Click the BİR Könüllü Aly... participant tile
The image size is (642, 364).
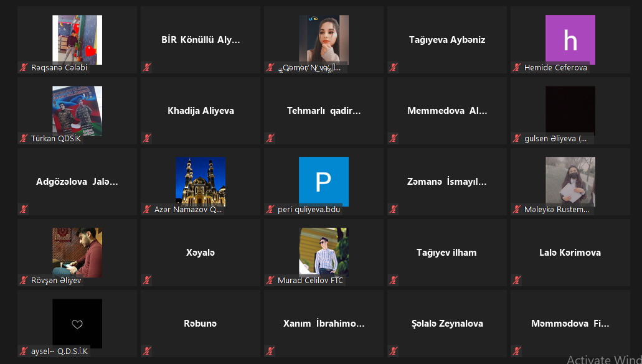click(x=201, y=40)
